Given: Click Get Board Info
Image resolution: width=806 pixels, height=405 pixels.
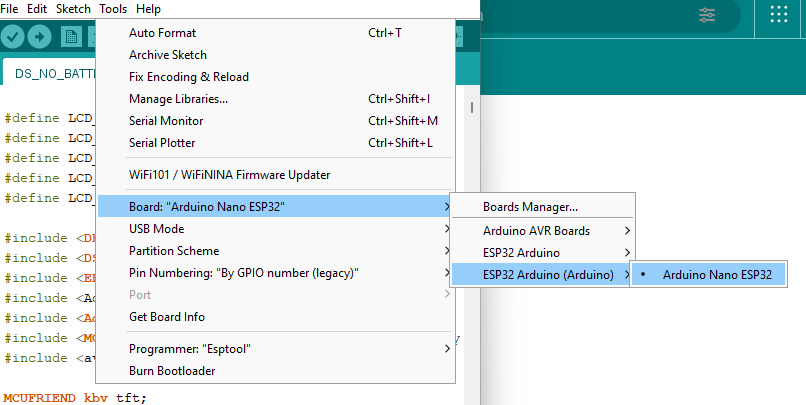Looking at the screenshot, I should point(276,317).
